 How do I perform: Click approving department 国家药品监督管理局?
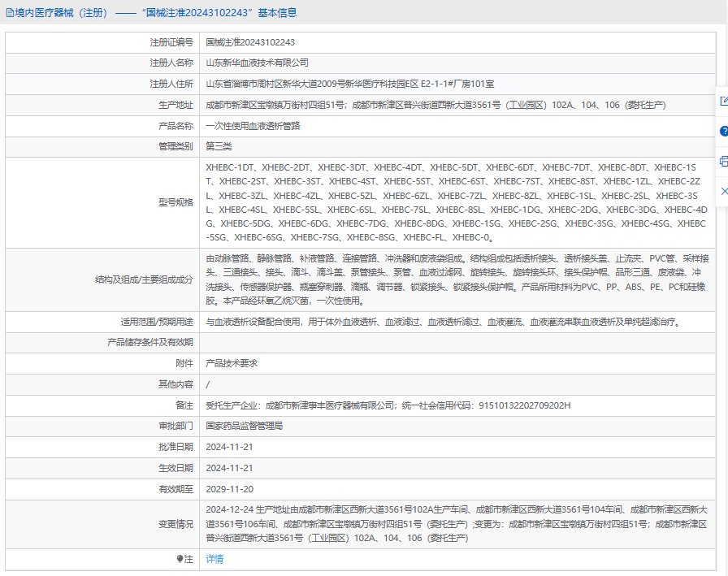pos(244,426)
